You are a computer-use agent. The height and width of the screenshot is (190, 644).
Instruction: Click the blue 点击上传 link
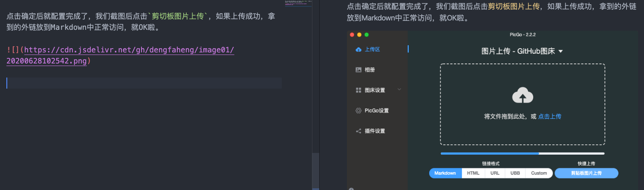click(549, 116)
